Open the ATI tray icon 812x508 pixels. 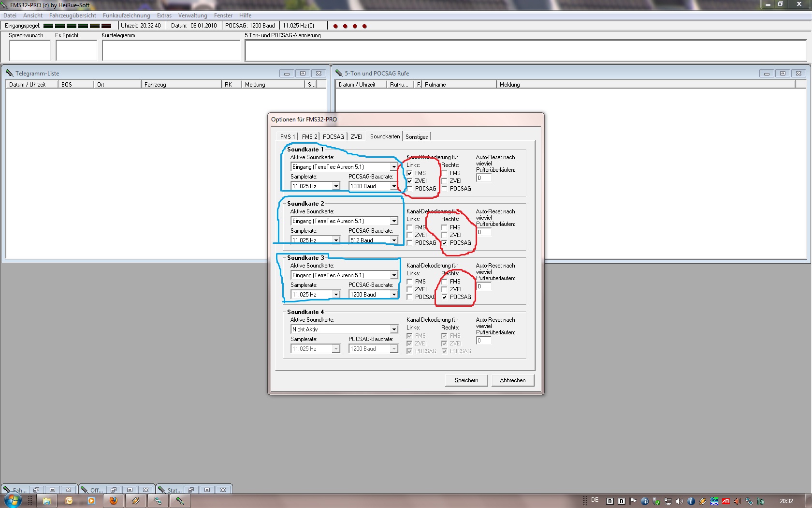coord(726,501)
